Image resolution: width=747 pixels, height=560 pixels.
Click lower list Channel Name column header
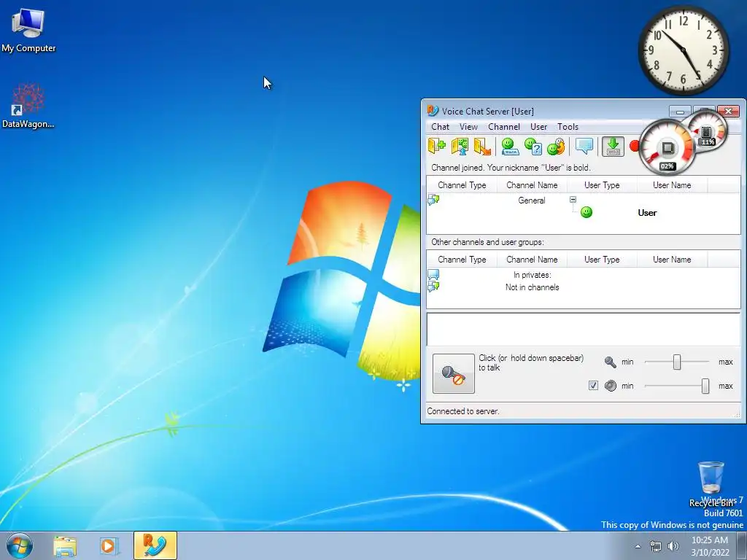[x=532, y=260]
